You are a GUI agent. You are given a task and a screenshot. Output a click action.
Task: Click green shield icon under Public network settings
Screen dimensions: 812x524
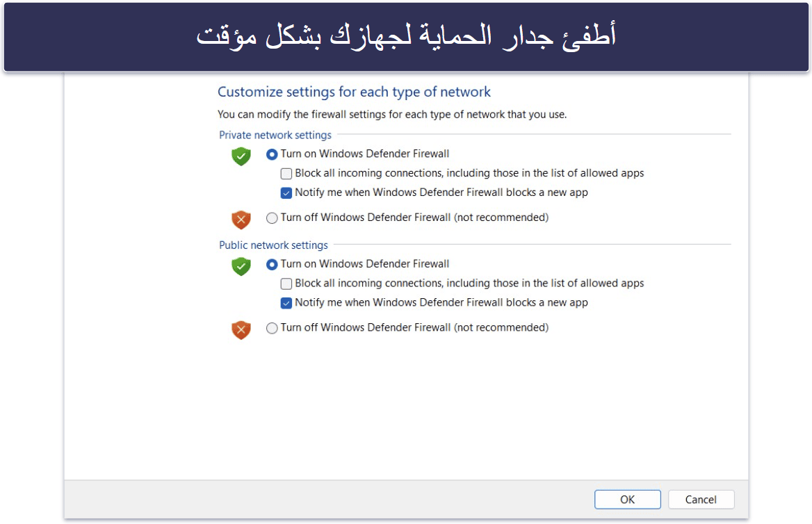[x=241, y=266]
